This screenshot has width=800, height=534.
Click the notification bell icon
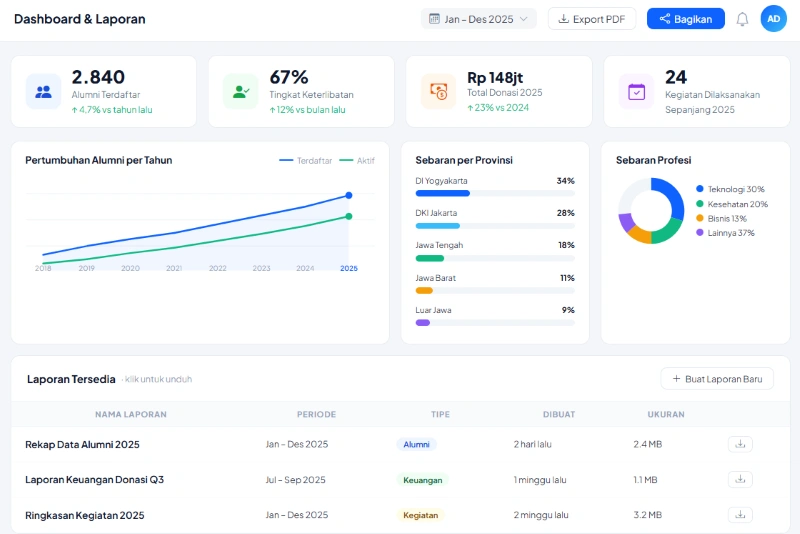tap(742, 19)
